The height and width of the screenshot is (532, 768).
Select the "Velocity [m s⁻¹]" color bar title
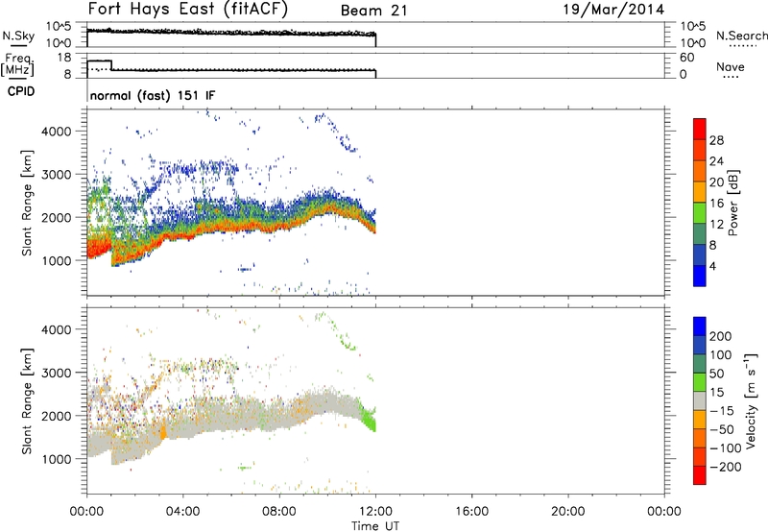(x=751, y=400)
